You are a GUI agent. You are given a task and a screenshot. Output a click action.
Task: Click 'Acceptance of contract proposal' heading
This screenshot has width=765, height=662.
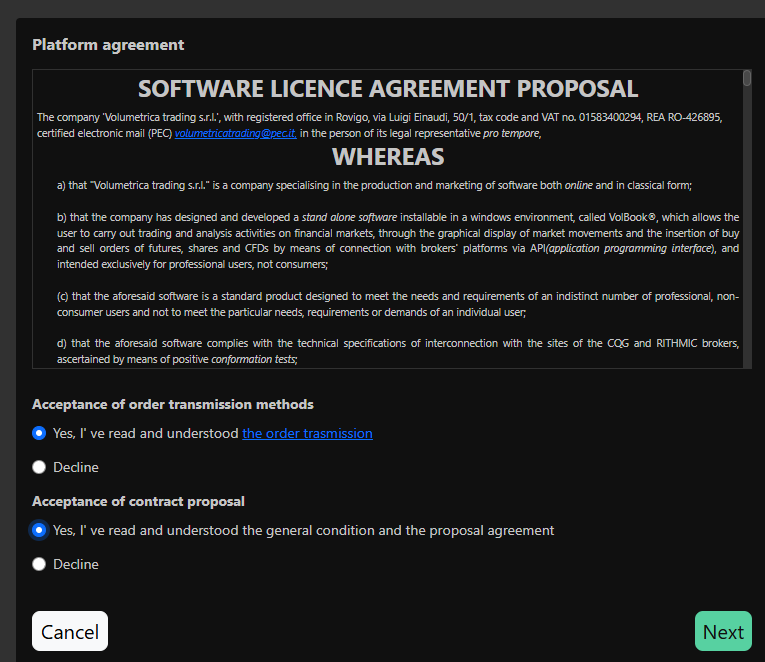click(x=138, y=501)
